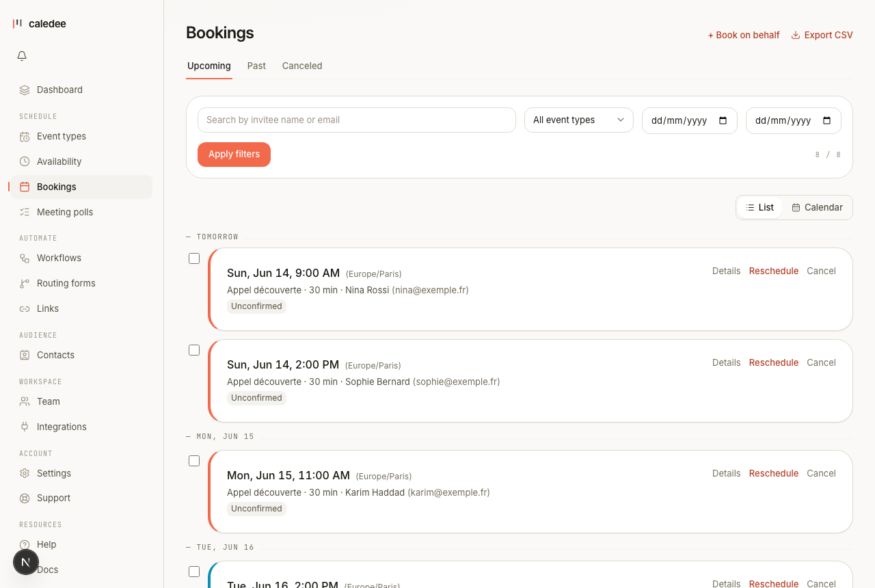
Task: Go to Availability page
Action: pos(82,161)
